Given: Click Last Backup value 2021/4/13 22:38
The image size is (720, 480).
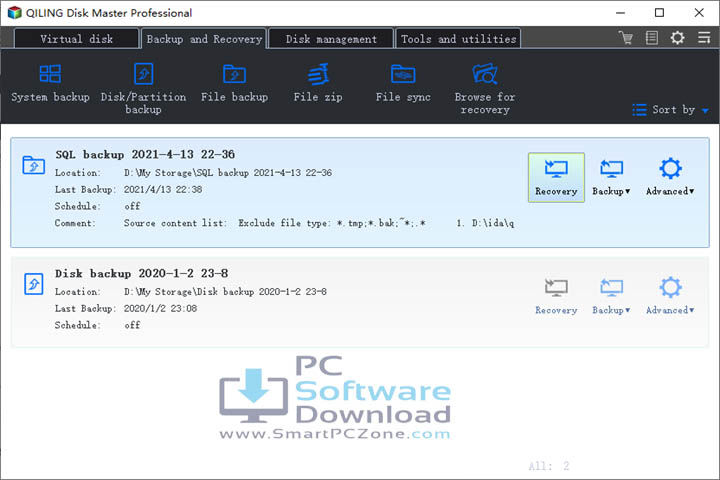Looking at the screenshot, I should pyautogui.click(x=163, y=189).
